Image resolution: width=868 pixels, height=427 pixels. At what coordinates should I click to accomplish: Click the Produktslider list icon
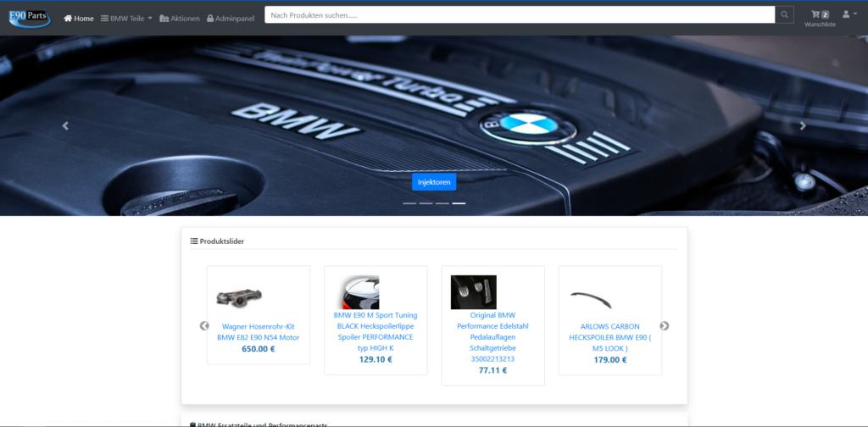194,241
